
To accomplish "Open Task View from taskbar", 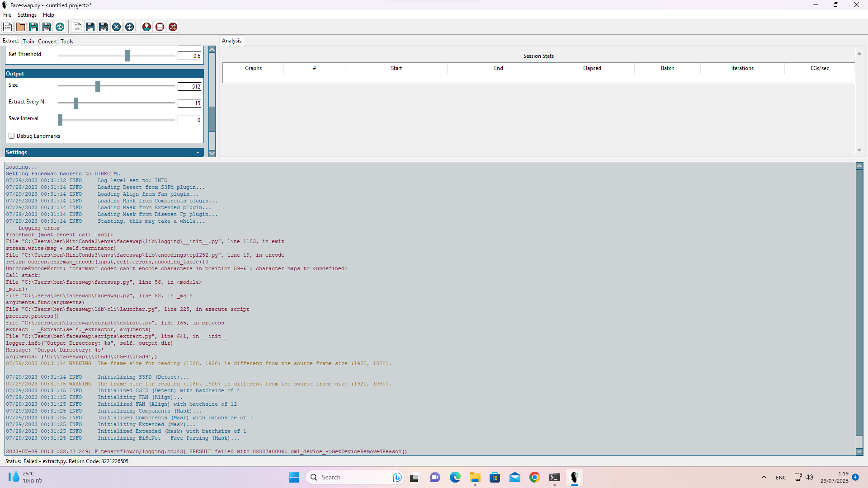I will coord(415,477).
